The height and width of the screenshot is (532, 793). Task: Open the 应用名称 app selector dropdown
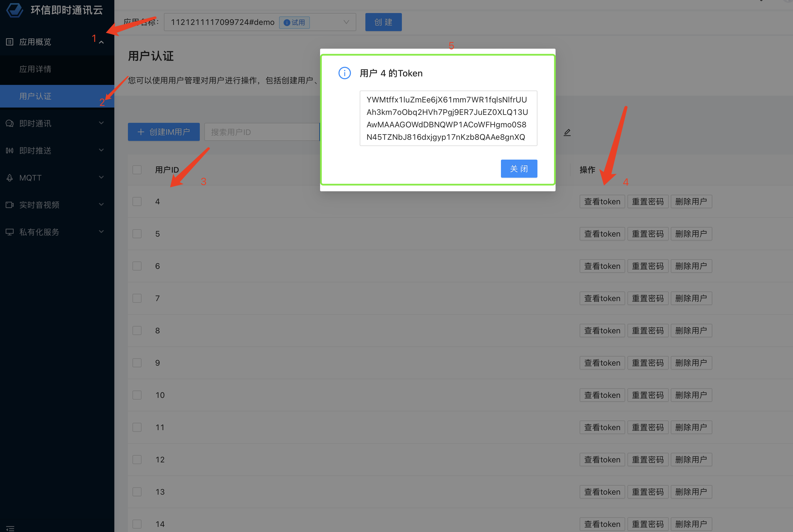point(260,22)
